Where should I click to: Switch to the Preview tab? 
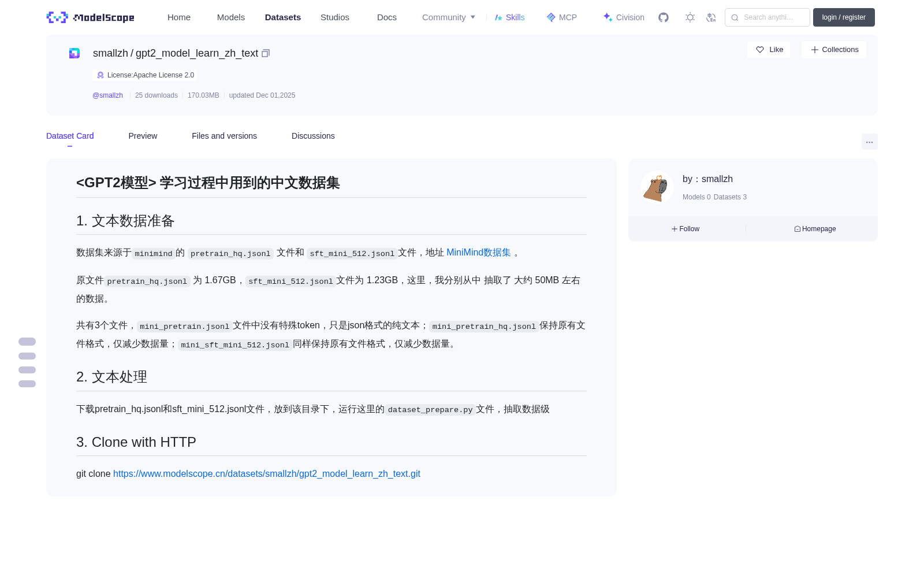pyautogui.click(x=143, y=136)
